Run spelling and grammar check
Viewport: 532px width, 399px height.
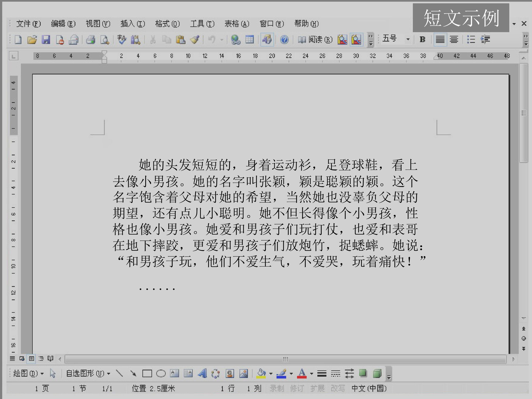[x=122, y=40]
